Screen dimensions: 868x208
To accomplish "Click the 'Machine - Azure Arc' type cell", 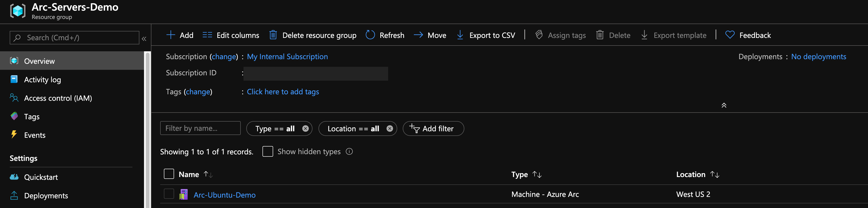I will point(545,194).
